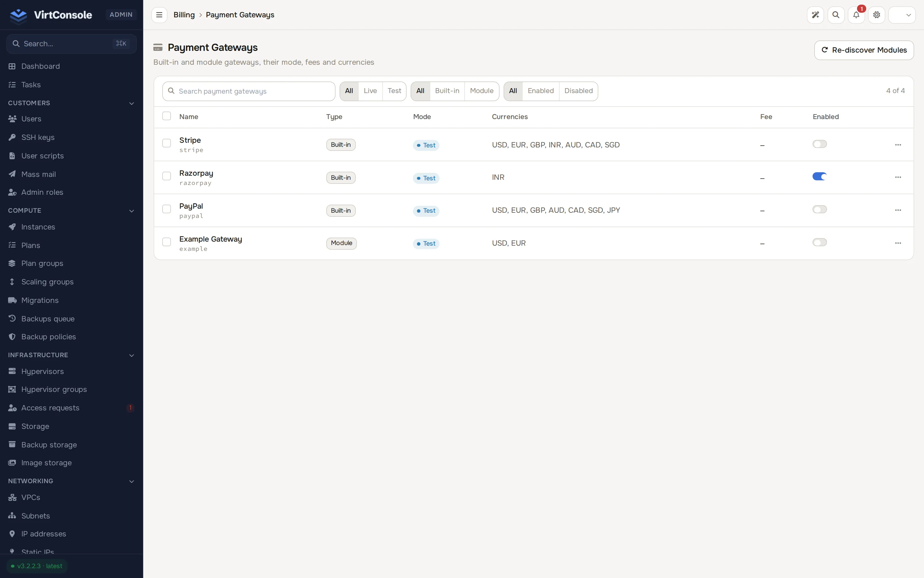Open the Example Gateway row actions menu
Viewport: 924px width, 578px height.
[898, 243]
